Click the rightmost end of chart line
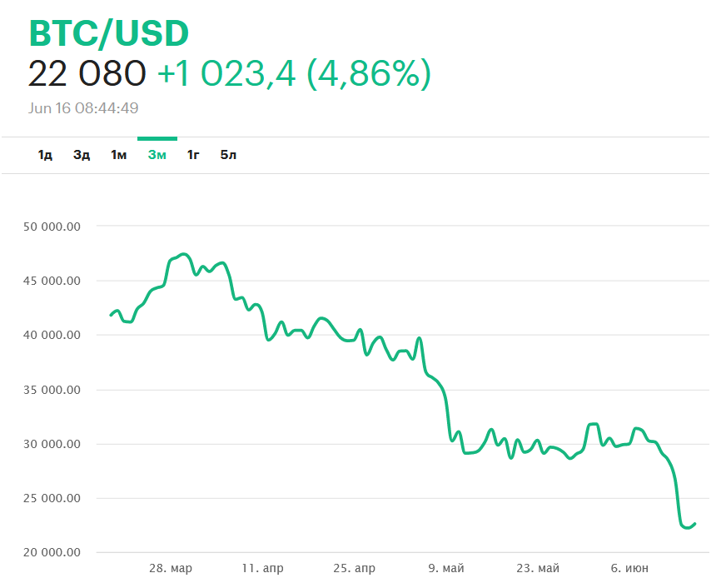 click(694, 524)
